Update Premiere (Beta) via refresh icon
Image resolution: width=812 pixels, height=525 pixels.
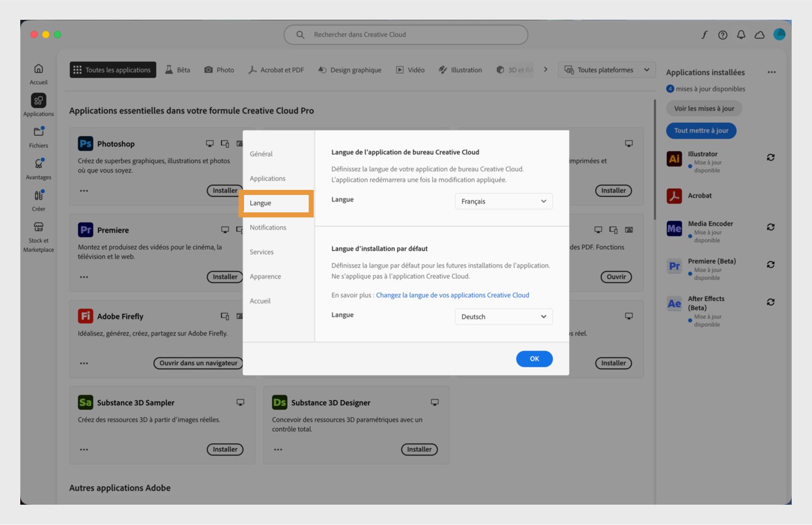pos(770,265)
